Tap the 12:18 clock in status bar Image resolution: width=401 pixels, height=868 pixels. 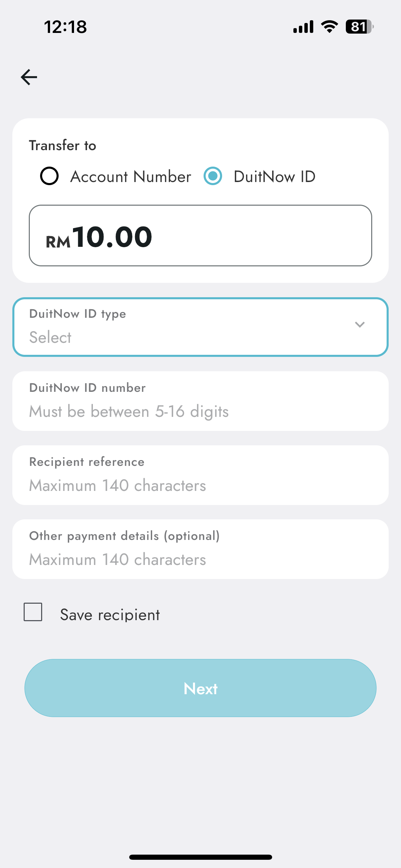[x=65, y=27]
